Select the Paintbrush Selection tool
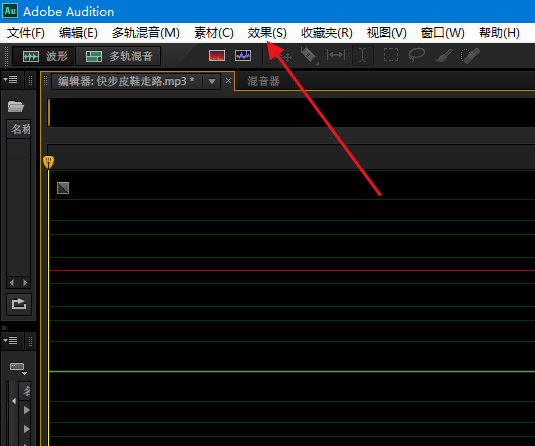The width and height of the screenshot is (535, 446). point(444,56)
